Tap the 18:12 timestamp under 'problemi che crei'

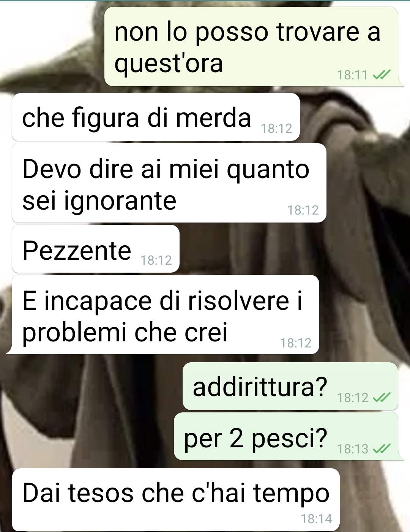[296, 343]
